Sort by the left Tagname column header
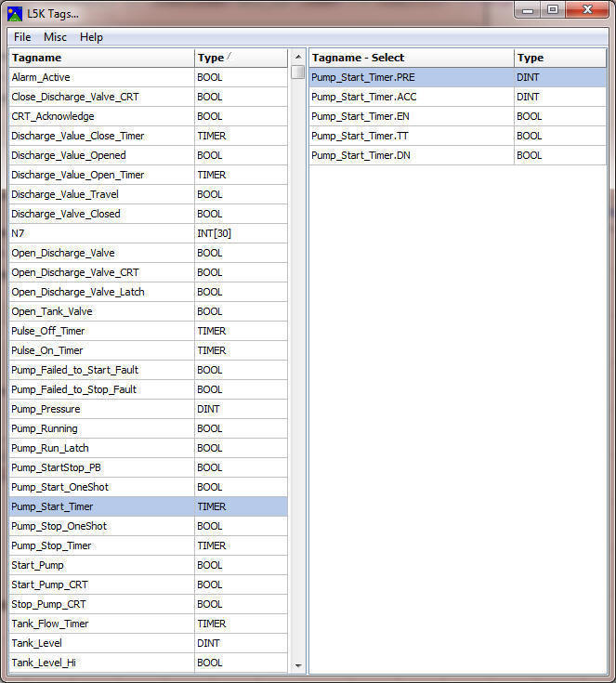This screenshot has width=616, height=683. click(101, 58)
